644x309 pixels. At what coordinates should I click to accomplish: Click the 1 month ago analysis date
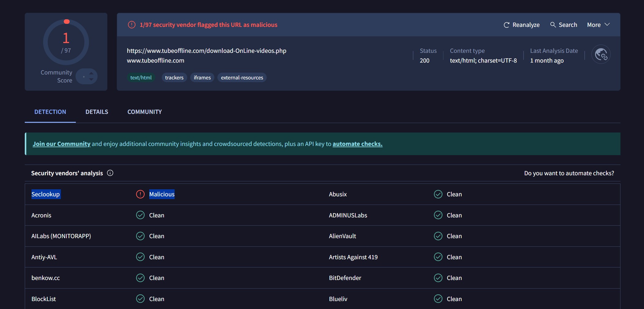547,60
